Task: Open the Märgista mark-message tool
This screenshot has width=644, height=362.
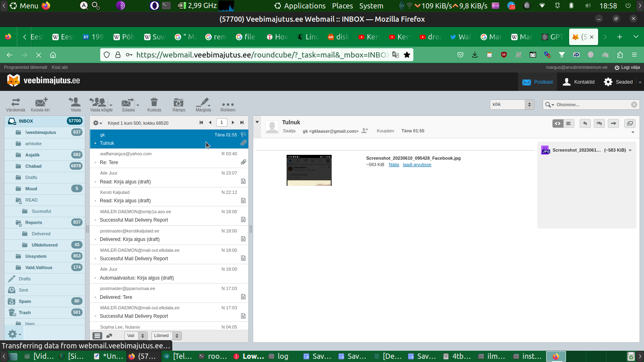Action: click(203, 105)
